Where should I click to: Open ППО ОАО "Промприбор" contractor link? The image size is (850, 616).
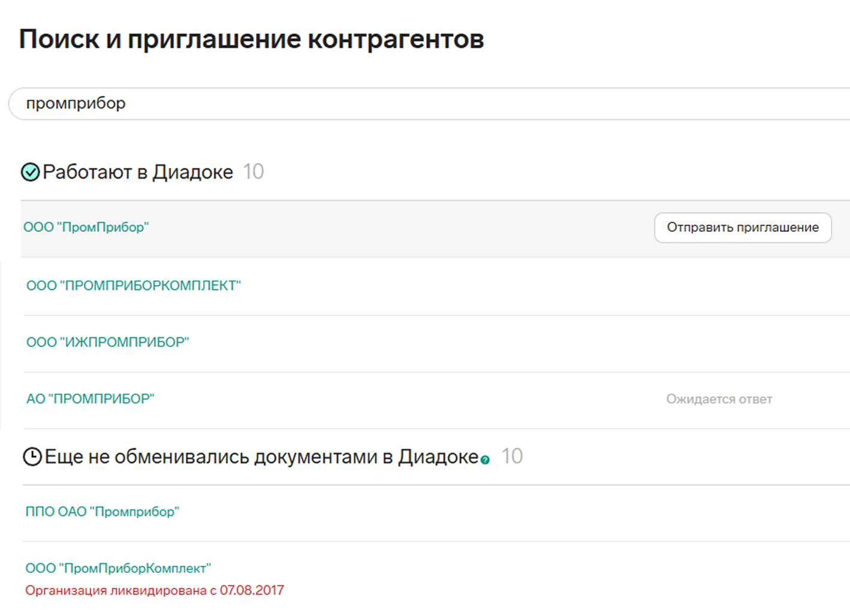[102, 512]
